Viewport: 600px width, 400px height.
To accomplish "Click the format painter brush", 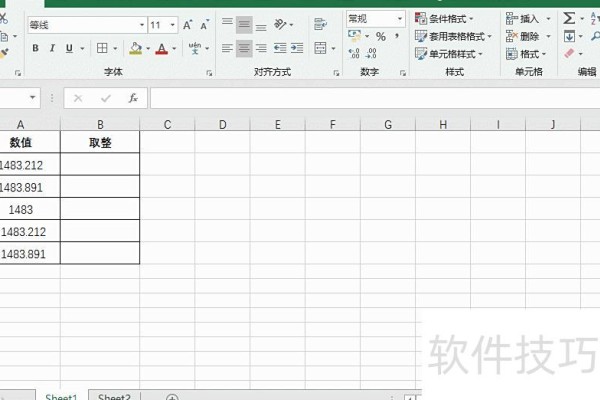I will coord(3,53).
